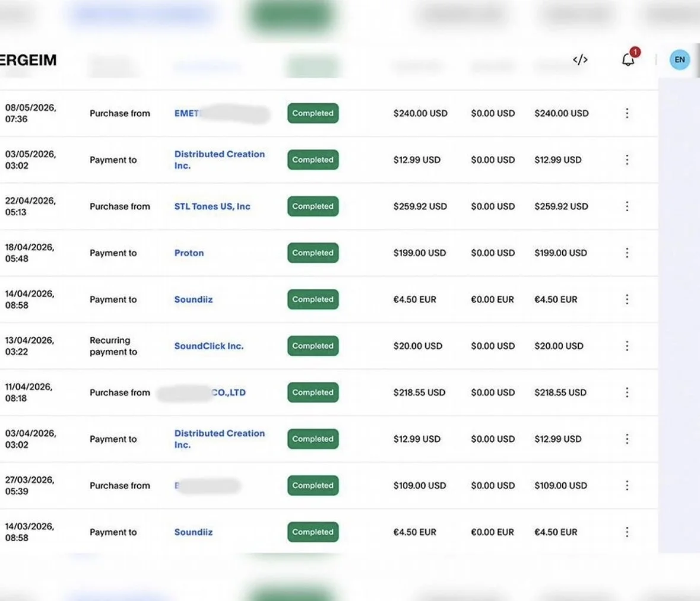Open Distributed Creation Inc. link dated 03/05/2026
The image size is (700, 601).
tap(219, 160)
